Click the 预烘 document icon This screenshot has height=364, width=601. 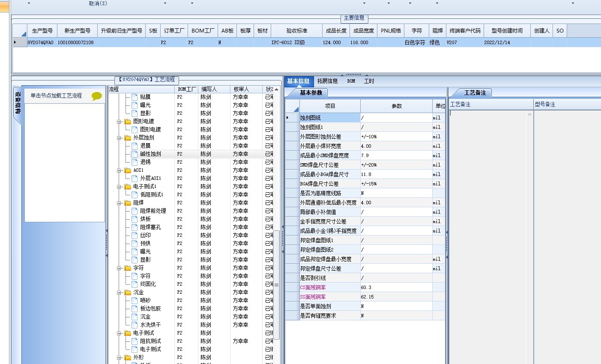[x=135, y=244]
